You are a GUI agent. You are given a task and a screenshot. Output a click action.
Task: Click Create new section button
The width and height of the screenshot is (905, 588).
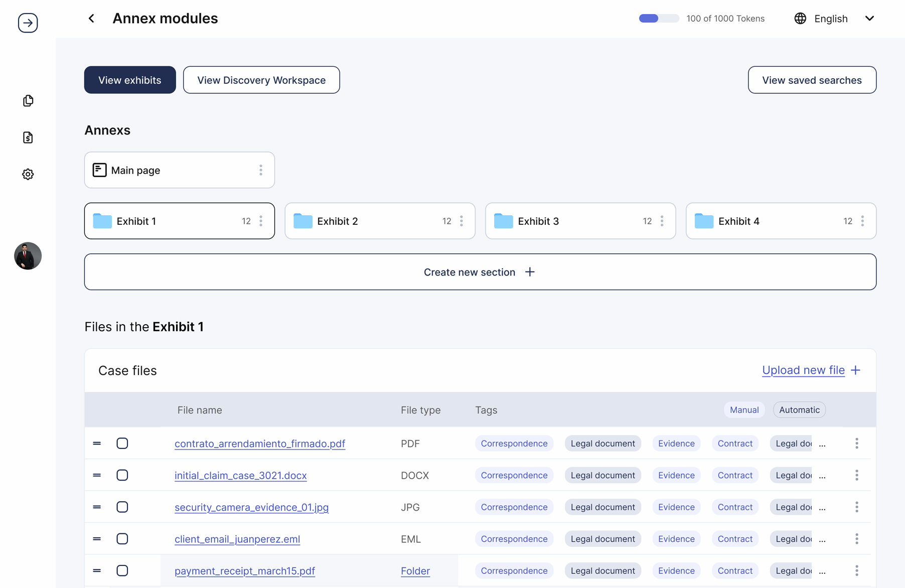click(x=480, y=272)
